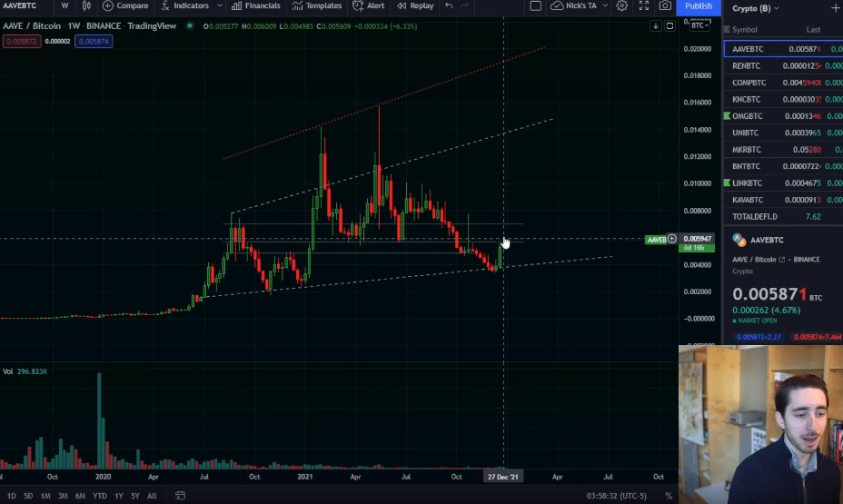843x504 pixels.
Task: Start bar Replay mode
Action: [415, 6]
